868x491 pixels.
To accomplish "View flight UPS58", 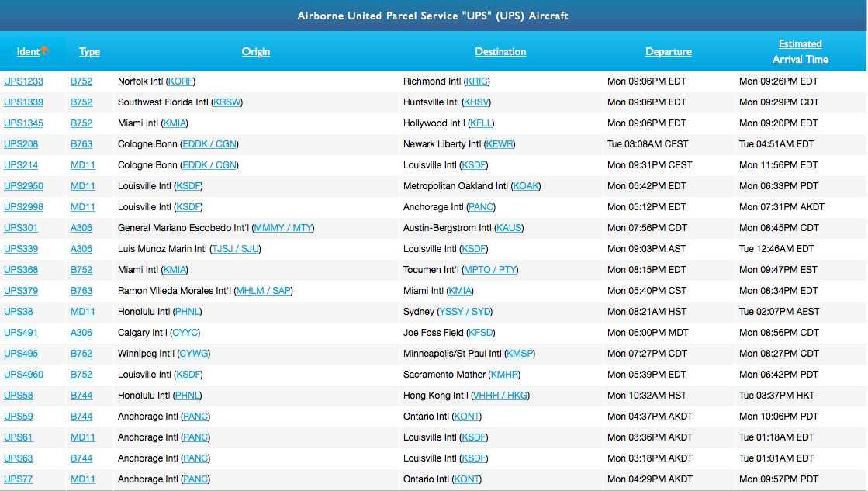I will [19, 396].
